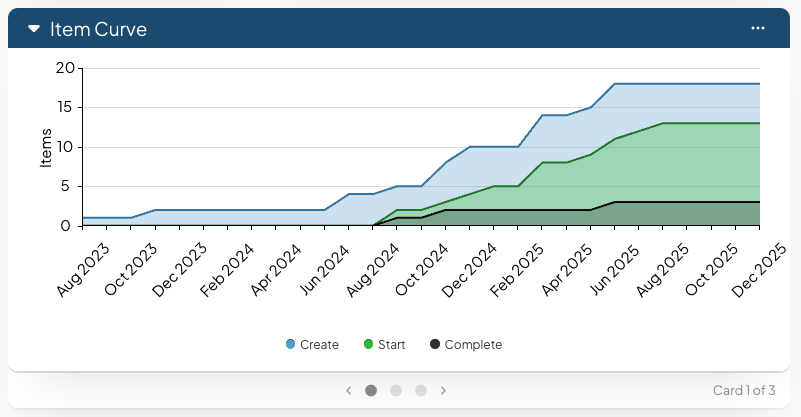
Task: Toggle the Start series legend label
Action: point(391,345)
